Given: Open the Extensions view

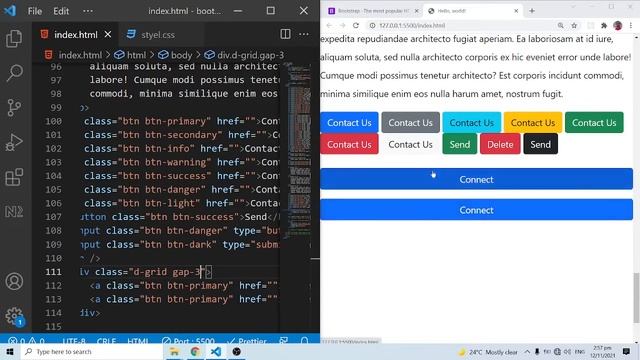Looking at the screenshot, I should pos(14,177).
